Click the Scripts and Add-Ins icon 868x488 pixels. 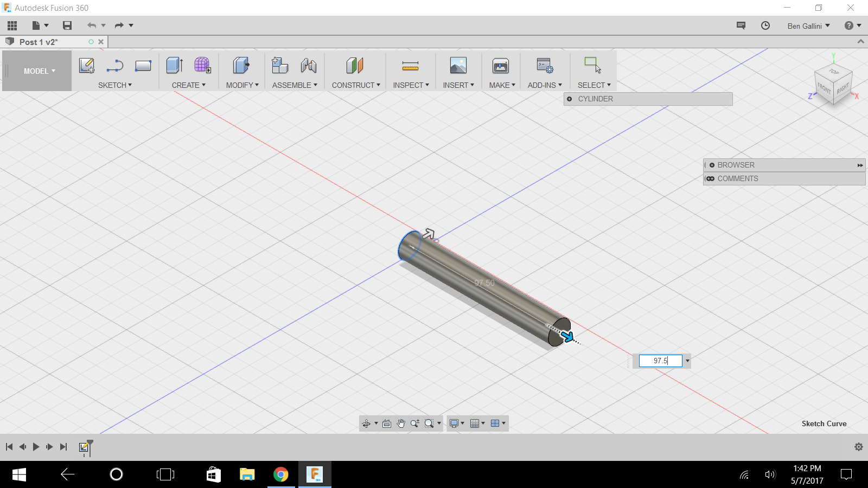pyautogui.click(x=545, y=66)
